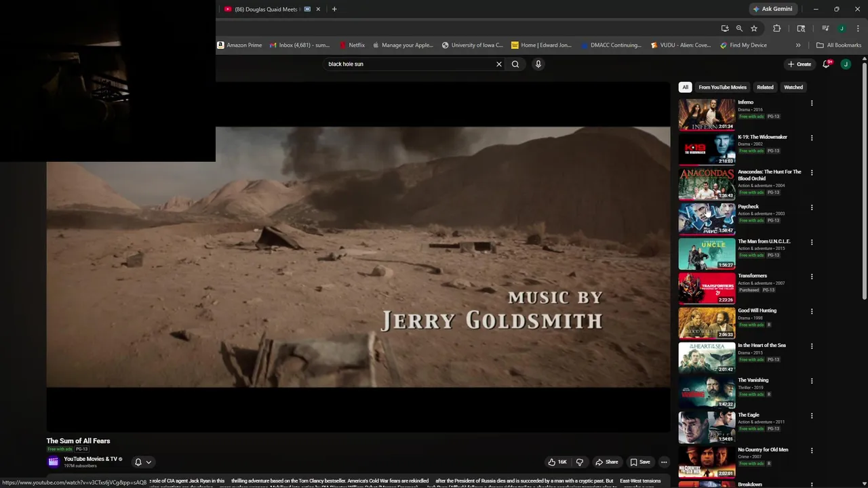Open Chrome media controls icon
Screen dimensions: 868x488
[825, 28]
